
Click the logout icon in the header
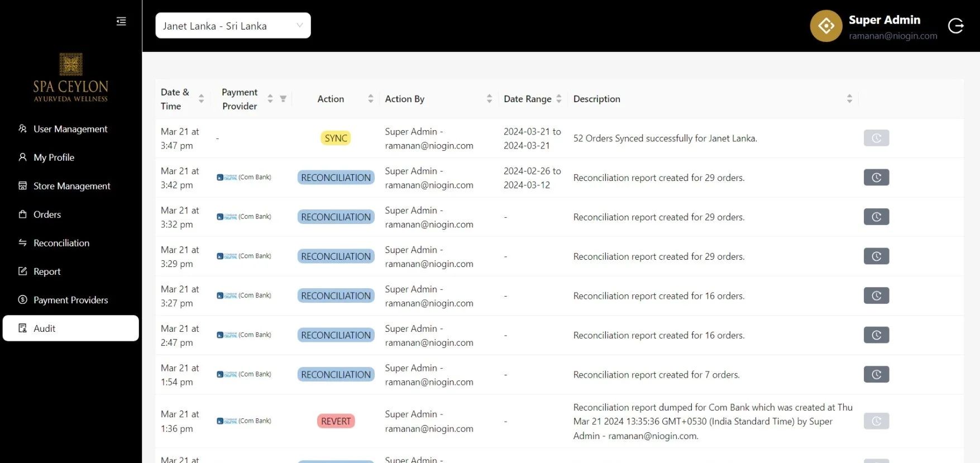pos(955,26)
